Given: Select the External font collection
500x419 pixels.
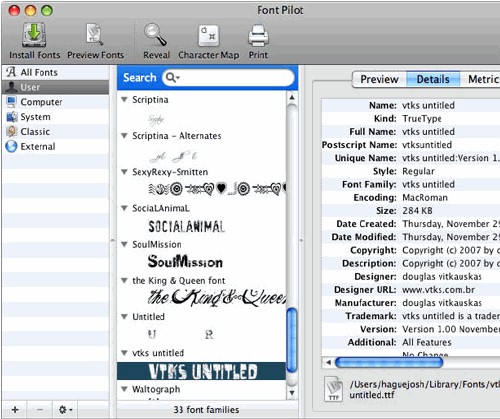Looking at the screenshot, I should click(55, 146).
